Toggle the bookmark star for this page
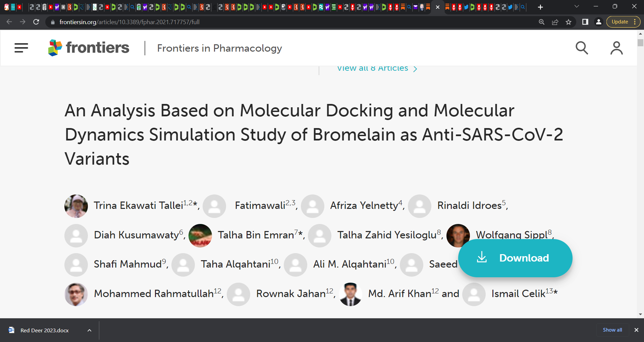 pyautogui.click(x=569, y=22)
